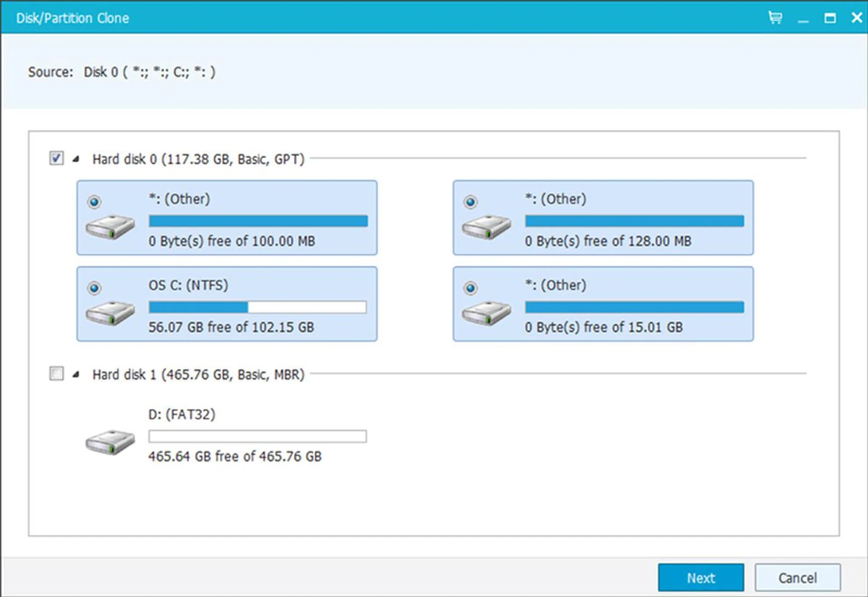Viewport: 868px width, 597px height.
Task: Click the Cancel button
Action: tap(797, 578)
